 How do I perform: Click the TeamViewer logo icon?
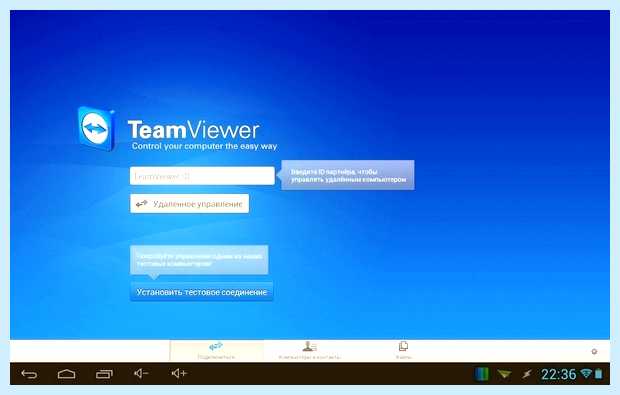[x=96, y=129]
